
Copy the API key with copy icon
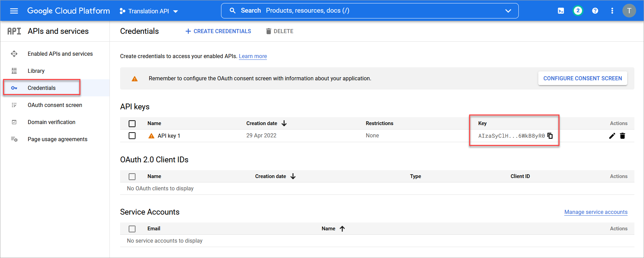550,136
